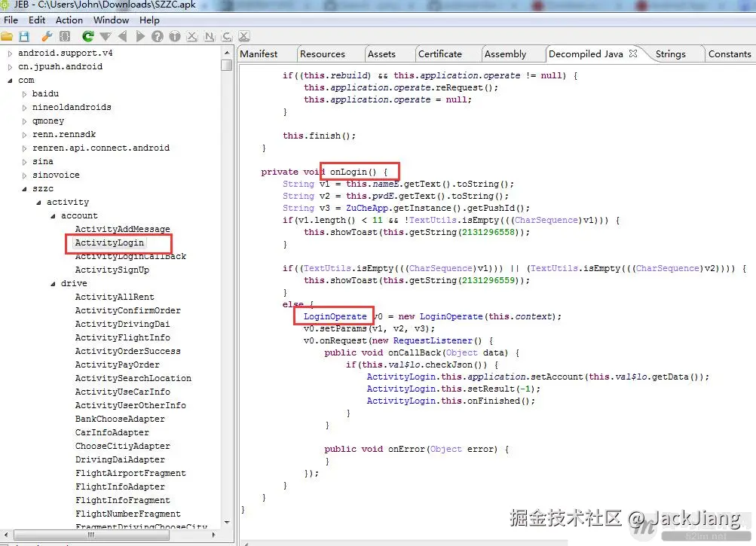Collapse the szzc package node
This screenshot has width=756, height=546.
pyautogui.click(x=24, y=189)
